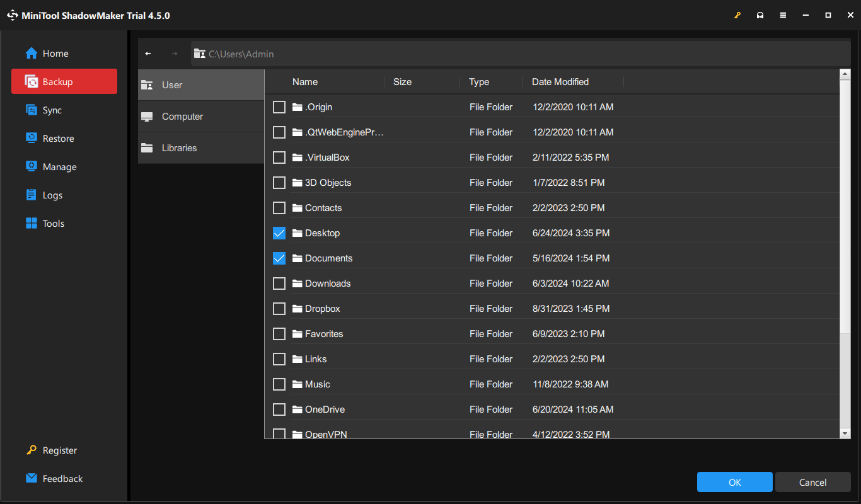Open the hamburger menu icon
This screenshot has width=861, height=504.
(783, 15)
